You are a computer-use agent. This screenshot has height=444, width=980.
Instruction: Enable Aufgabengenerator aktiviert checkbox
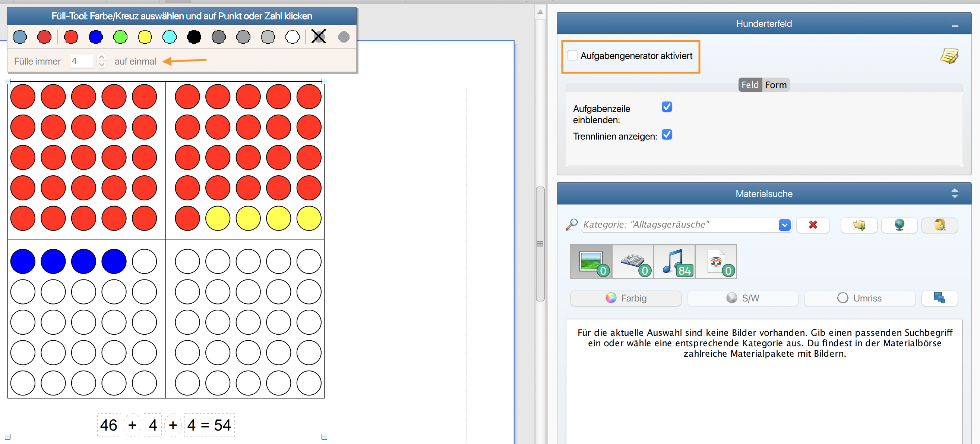tap(572, 56)
